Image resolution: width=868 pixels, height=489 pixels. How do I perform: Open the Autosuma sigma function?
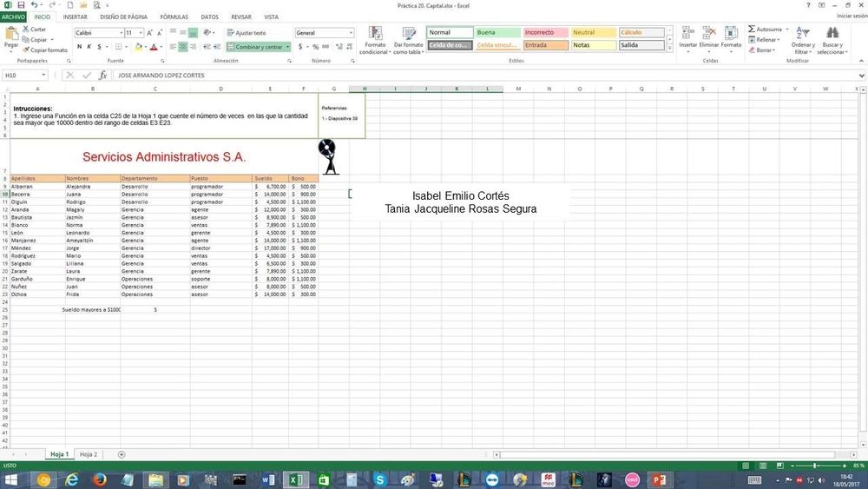coord(752,29)
